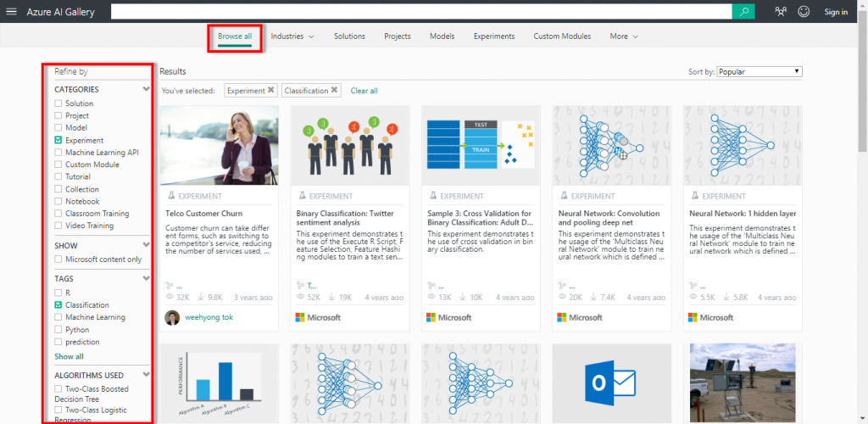Screen dimensions: 868x424
Task: Click flask icon on Convolution and pooling card
Action: [x=564, y=196]
